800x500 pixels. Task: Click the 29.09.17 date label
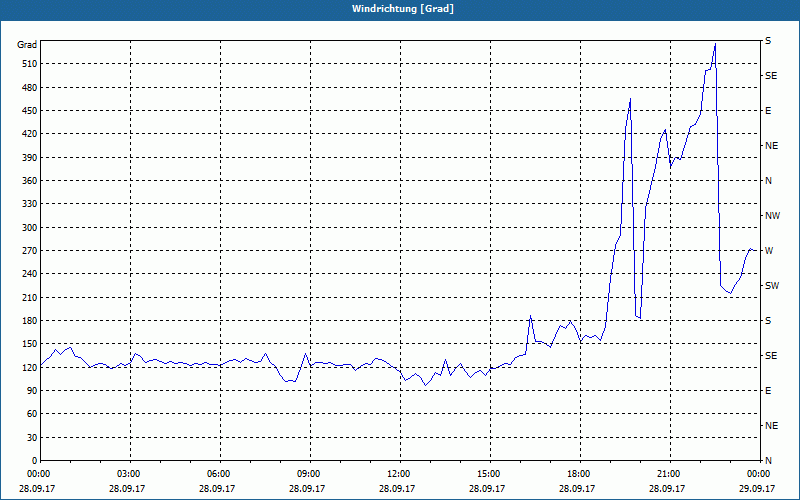pyautogui.click(x=757, y=488)
